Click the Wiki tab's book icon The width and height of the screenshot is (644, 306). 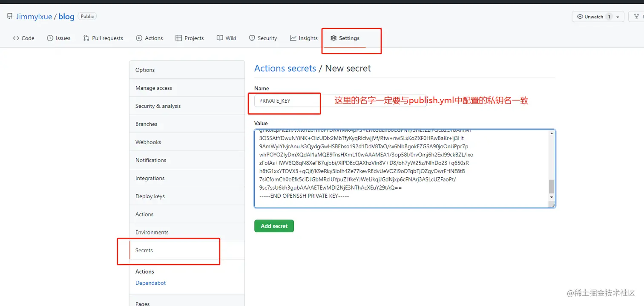[220, 38]
